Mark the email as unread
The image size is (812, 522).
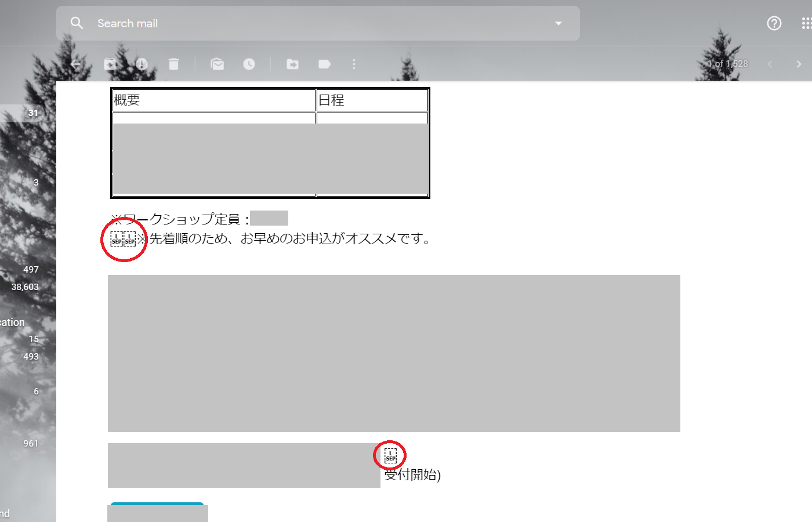point(217,64)
